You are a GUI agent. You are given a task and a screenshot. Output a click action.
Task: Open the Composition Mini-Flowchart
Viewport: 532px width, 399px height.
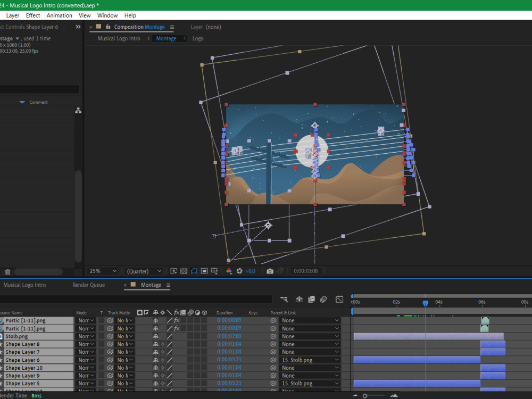(x=284, y=299)
